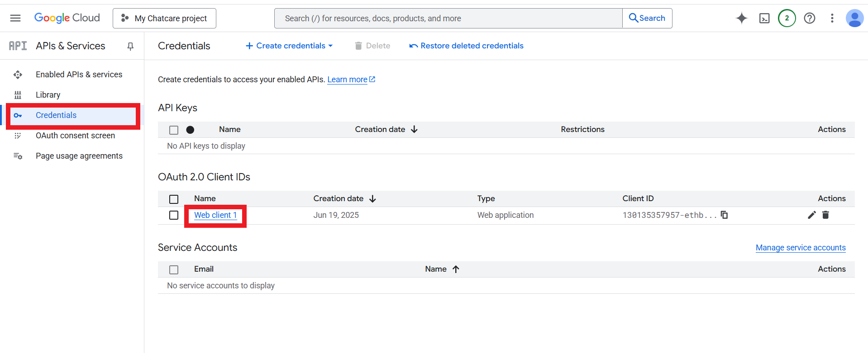
Task: Click the Google Cloud logo
Action: [67, 18]
